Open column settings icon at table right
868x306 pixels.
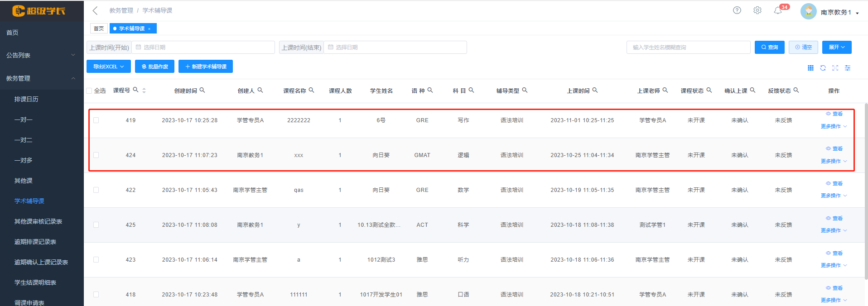click(x=848, y=68)
